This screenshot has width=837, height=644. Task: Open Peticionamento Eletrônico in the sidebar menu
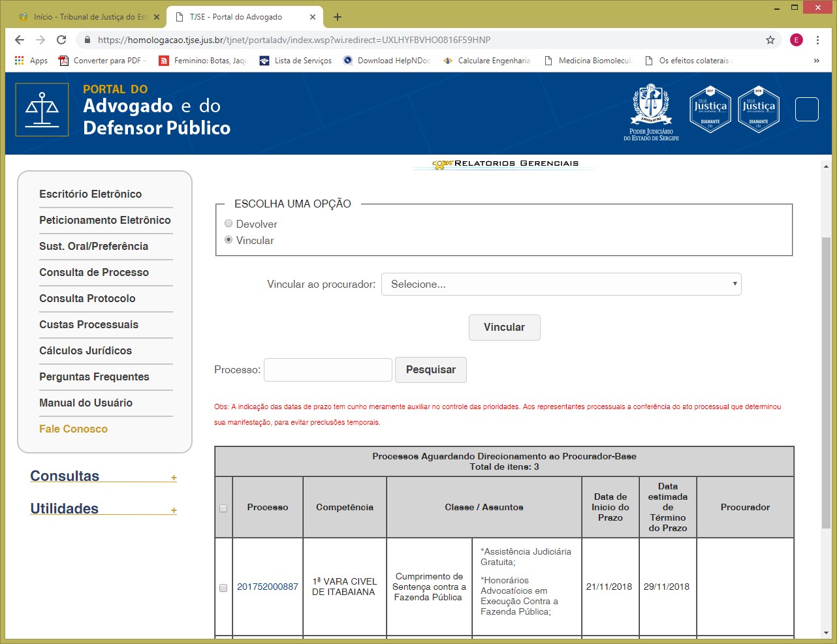(105, 220)
